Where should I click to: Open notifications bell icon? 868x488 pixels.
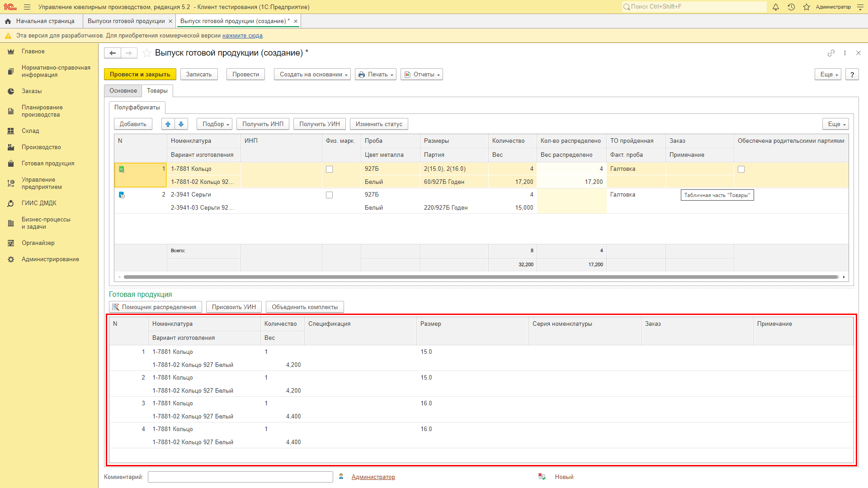point(776,7)
